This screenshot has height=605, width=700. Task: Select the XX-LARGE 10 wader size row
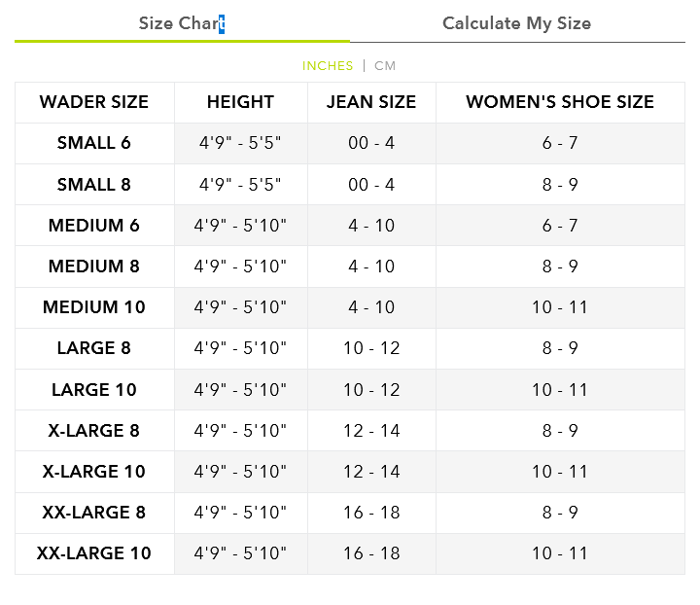tap(350, 553)
